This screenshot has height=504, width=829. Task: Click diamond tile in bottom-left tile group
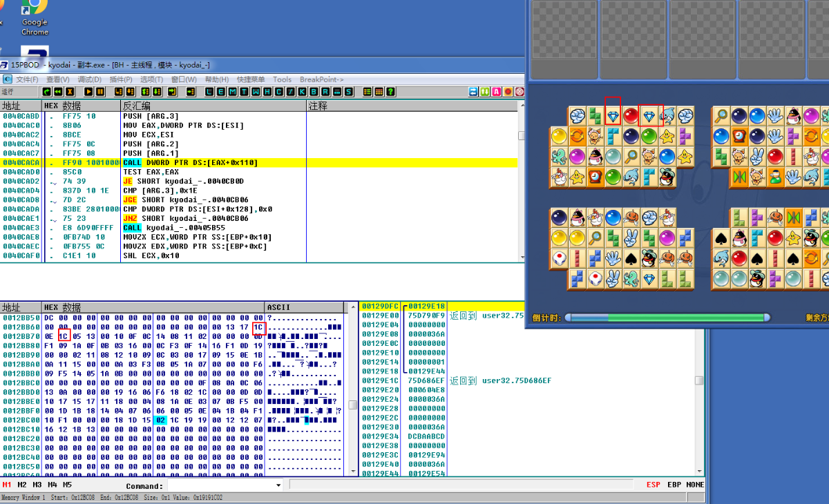point(649,278)
